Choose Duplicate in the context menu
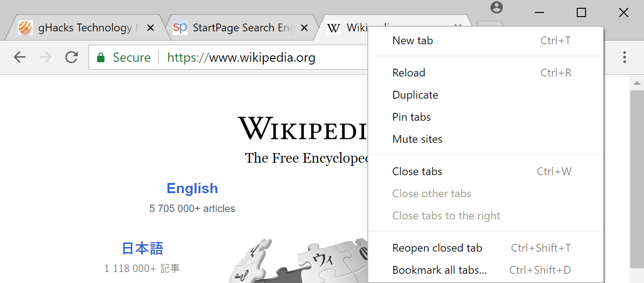Viewport: 644px width, 283px height. 415,95
